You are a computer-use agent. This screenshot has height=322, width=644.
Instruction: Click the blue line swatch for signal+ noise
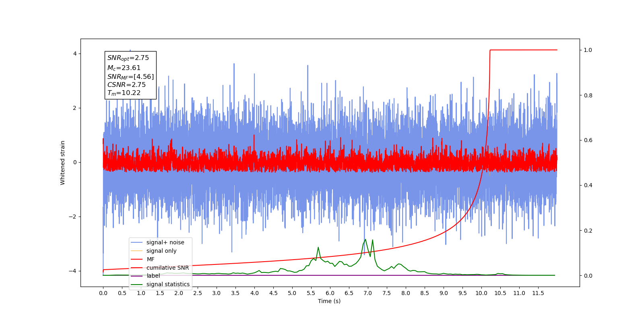(x=137, y=242)
